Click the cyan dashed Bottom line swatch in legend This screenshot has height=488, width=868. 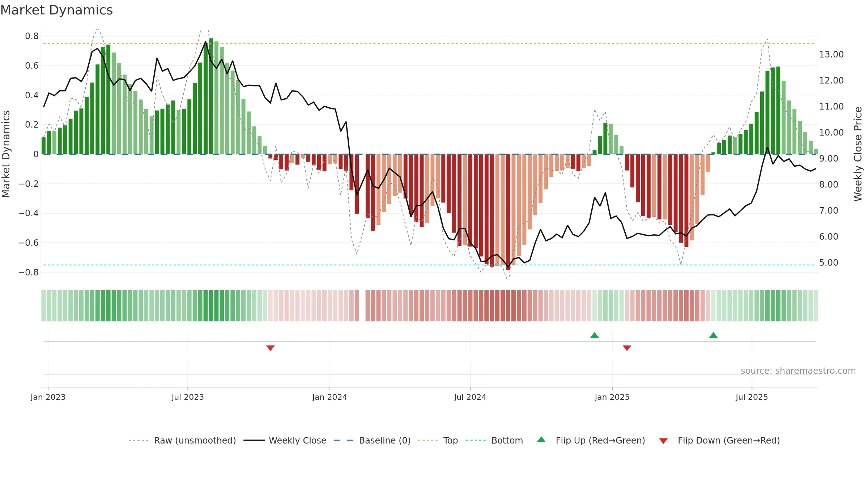click(x=476, y=440)
